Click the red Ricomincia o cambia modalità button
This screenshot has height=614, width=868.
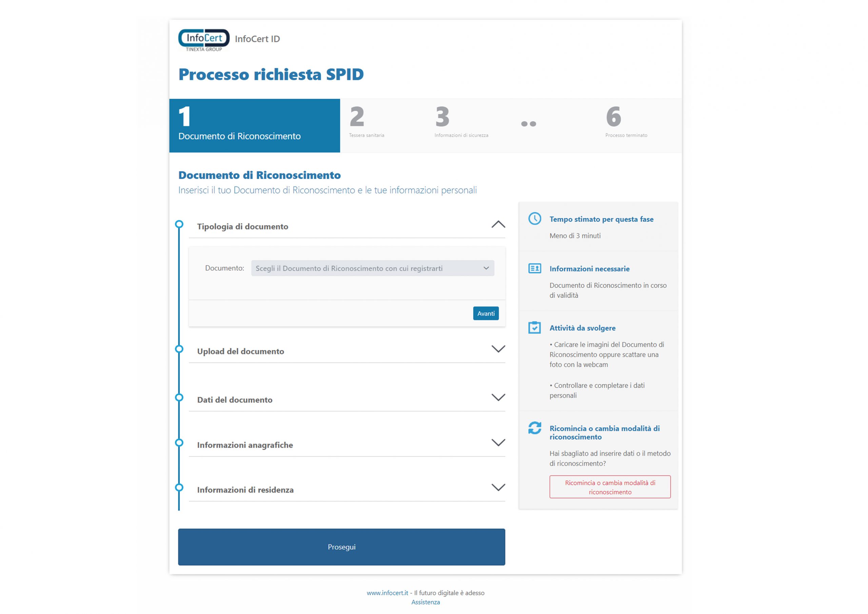click(610, 487)
